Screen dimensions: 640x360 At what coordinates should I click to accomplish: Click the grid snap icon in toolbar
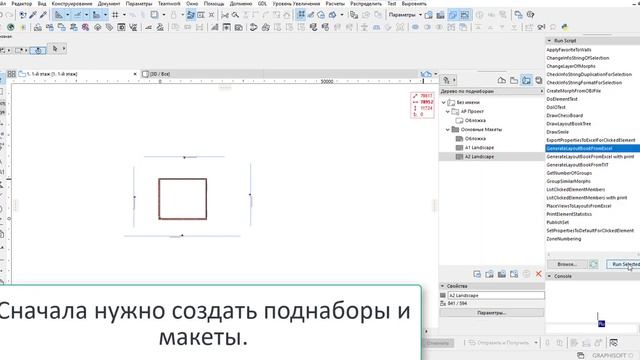click(116, 15)
